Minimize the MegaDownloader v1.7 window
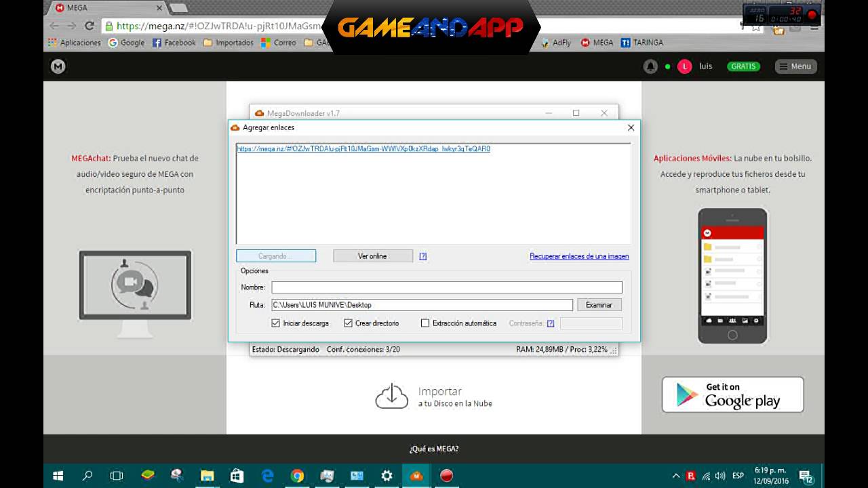Image resolution: width=868 pixels, height=488 pixels. (x=549, y=113)
